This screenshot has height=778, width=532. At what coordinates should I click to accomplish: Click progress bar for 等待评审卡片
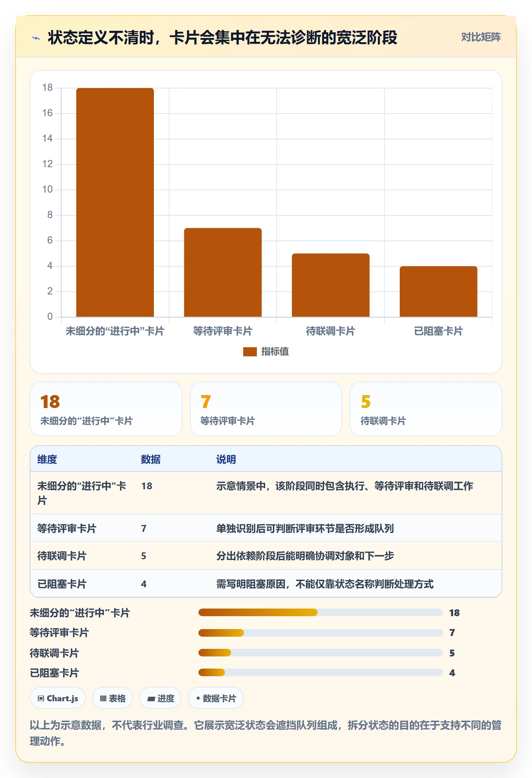tap(321, 633)
